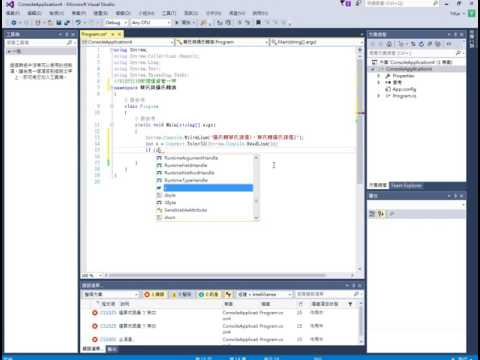
Task: Click the Solution Explorer properties wrench icon
Action: point(430,44)
